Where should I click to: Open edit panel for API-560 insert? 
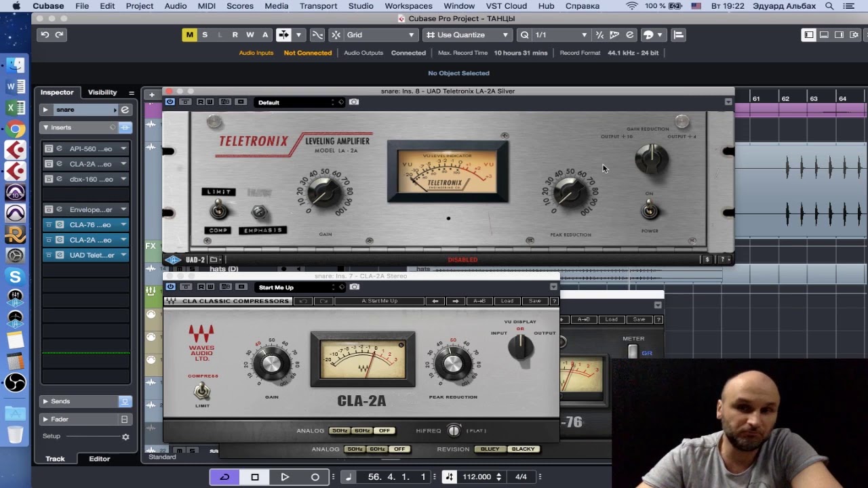60,149
